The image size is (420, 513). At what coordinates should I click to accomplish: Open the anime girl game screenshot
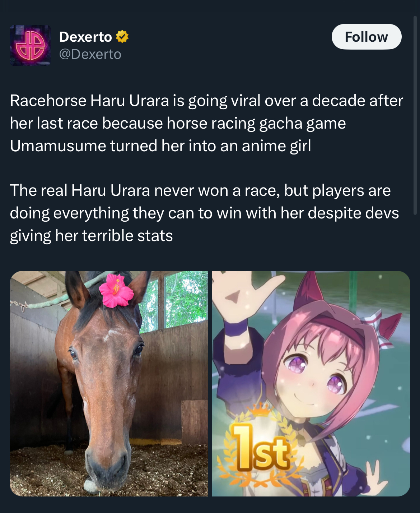click(311, 384)
